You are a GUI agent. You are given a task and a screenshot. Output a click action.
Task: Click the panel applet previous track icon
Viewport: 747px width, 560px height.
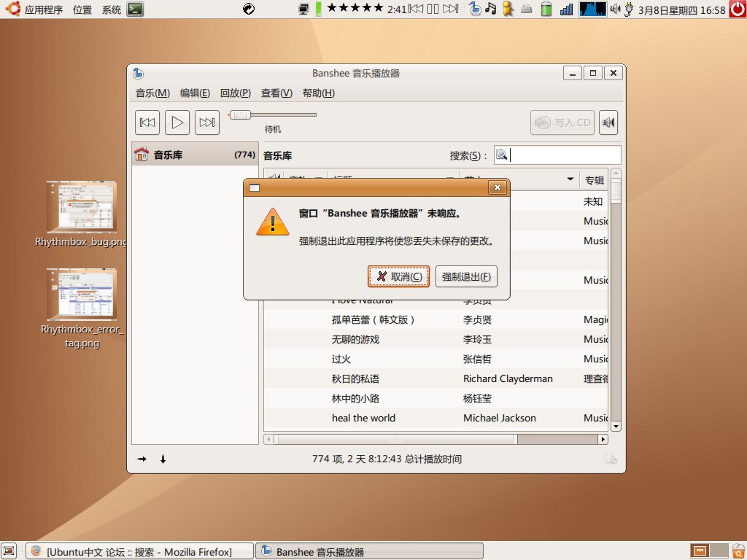click(415, 9)
